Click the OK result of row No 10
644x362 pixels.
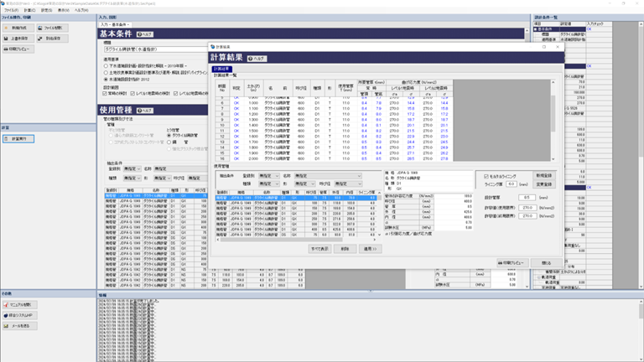click(x=236, y=125)
